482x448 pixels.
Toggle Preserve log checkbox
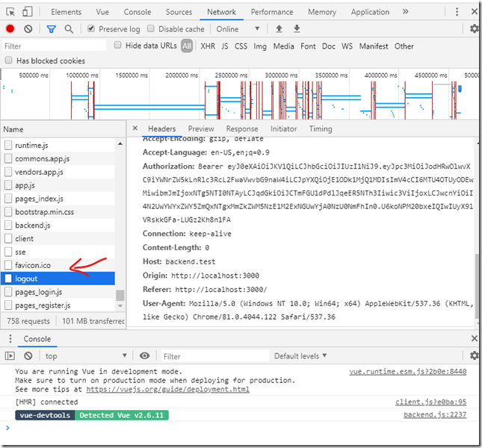click(x=91, y=28)
